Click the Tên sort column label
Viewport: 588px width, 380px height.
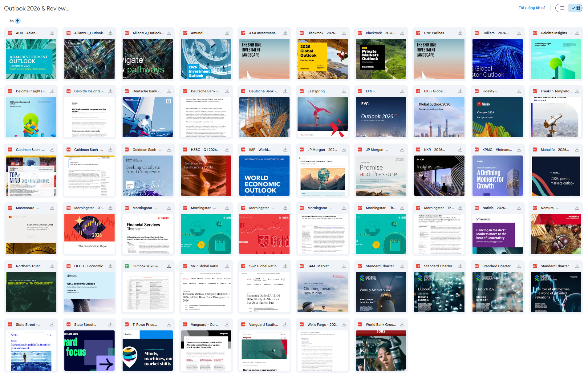[x=11, y=21]
